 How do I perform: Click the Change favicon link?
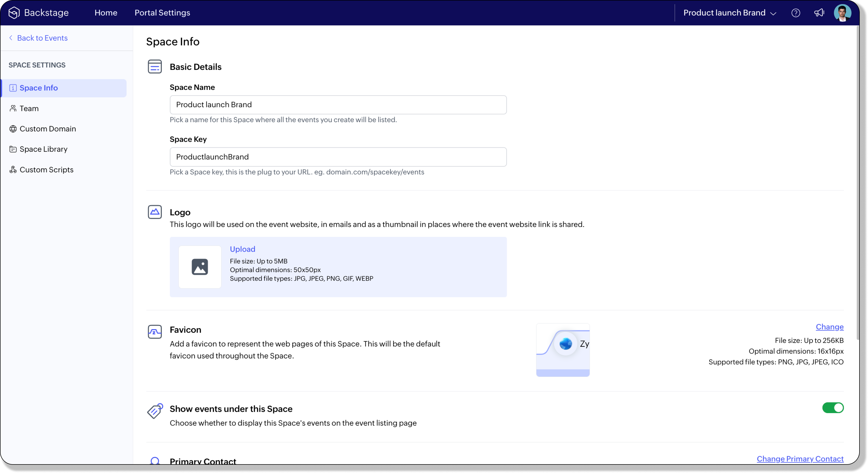click(x=829, y=327)
